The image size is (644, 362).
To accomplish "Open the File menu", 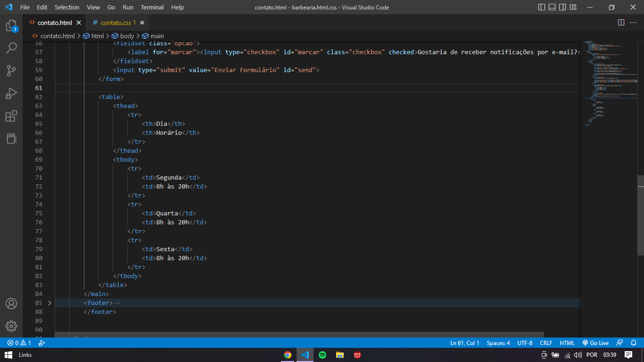I will click(25, 7).
